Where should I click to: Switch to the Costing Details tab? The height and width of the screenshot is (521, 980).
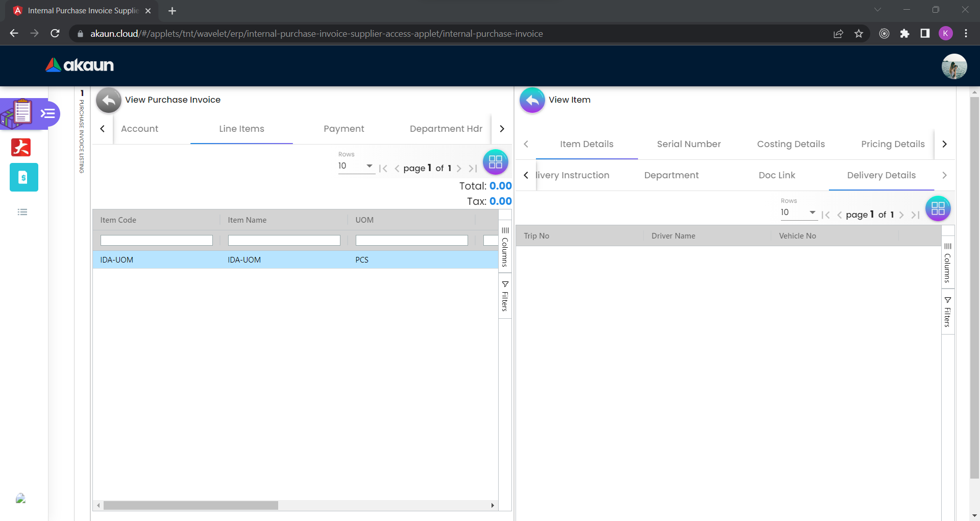[791, 144]
